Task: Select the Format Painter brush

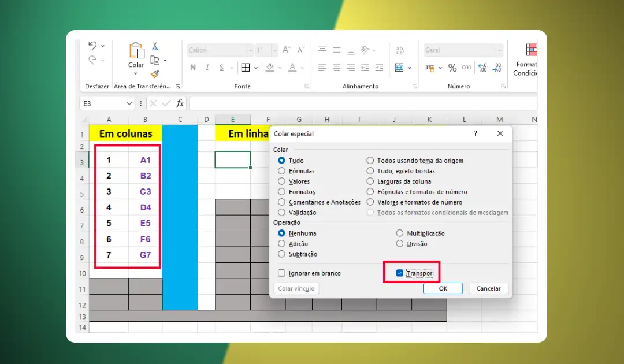Action: coord(155,74)
